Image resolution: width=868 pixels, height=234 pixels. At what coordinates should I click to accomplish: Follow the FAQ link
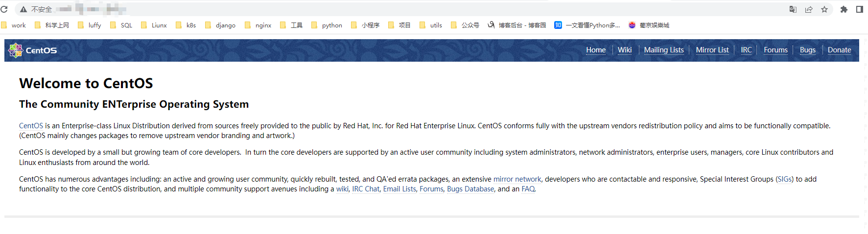point(528,189)
